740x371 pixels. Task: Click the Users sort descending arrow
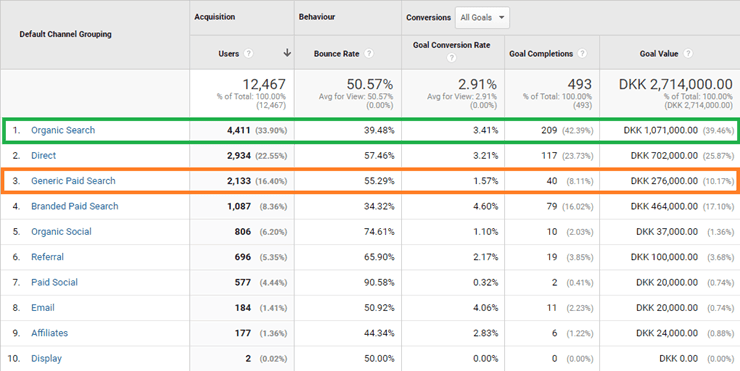tap(286, 53)
